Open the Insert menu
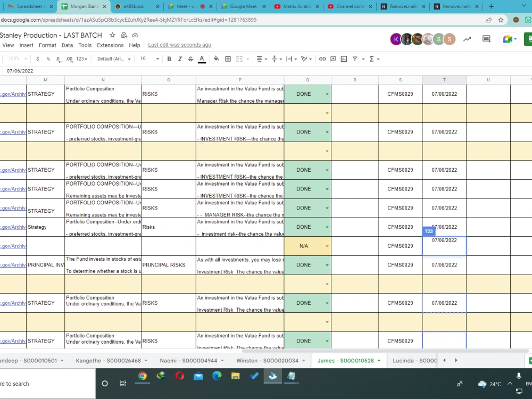This screenshot has width=532, height=399. point(26,45)
